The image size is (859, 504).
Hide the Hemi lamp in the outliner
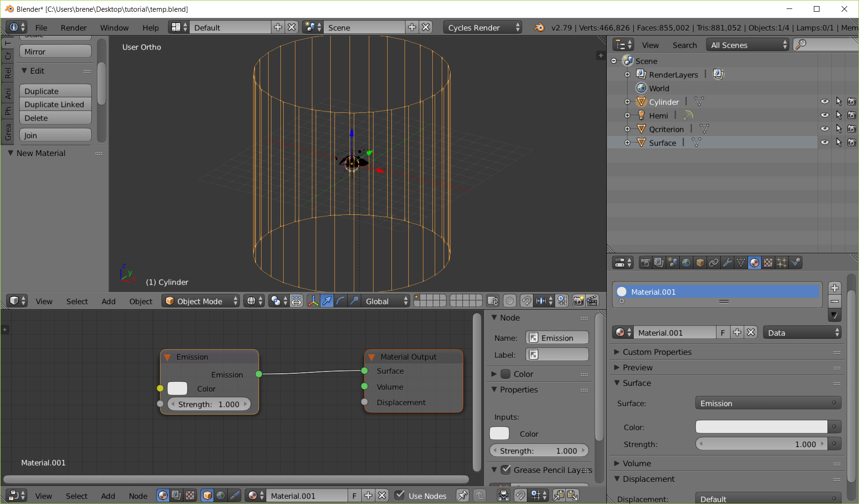tap(825, 115)
